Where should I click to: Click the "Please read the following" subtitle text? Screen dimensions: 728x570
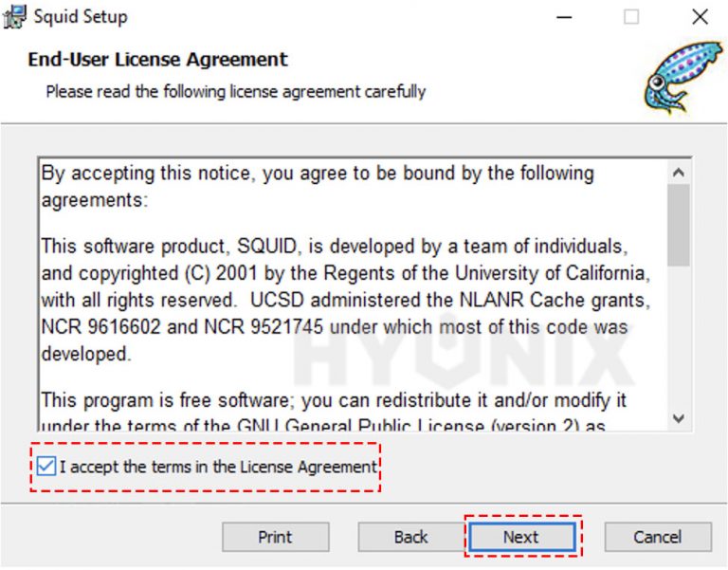pyautogui.click(x=235, y=91)
